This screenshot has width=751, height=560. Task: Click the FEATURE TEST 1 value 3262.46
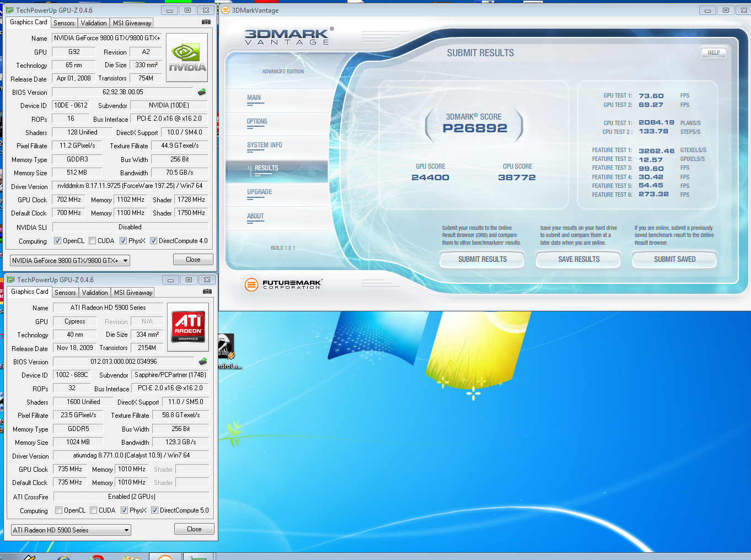[657, 150]
